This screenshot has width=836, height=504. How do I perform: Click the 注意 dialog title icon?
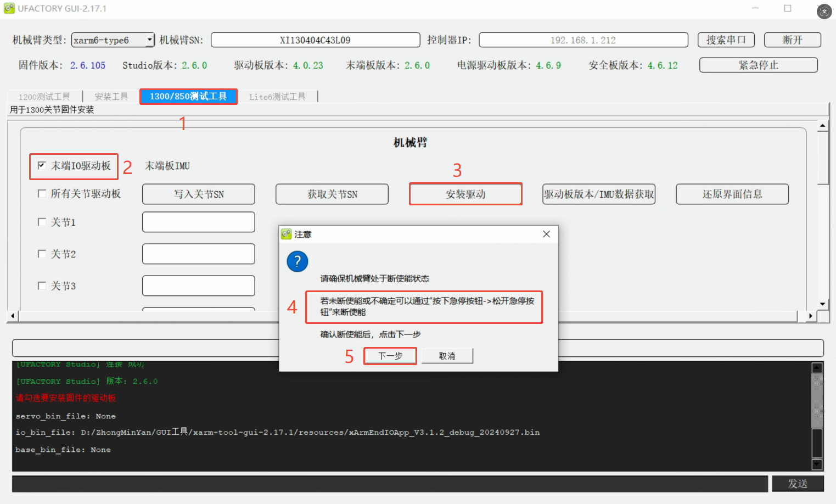point(286,234)
